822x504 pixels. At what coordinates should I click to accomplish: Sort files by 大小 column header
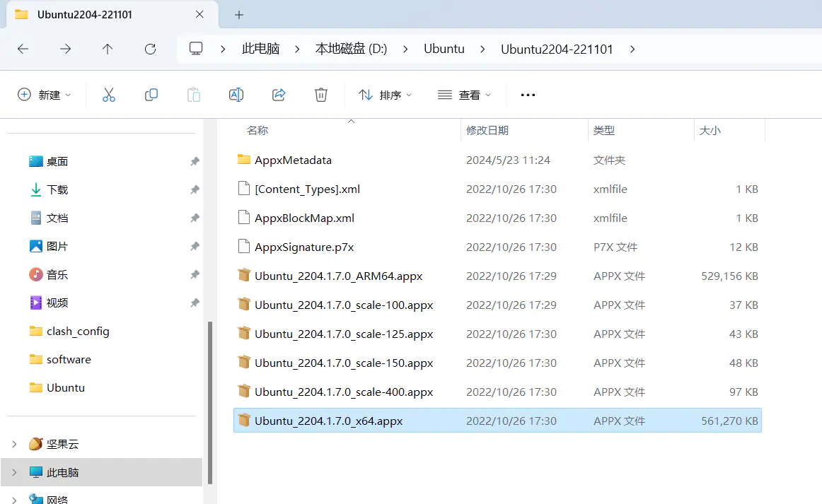[x=710, y=131]
